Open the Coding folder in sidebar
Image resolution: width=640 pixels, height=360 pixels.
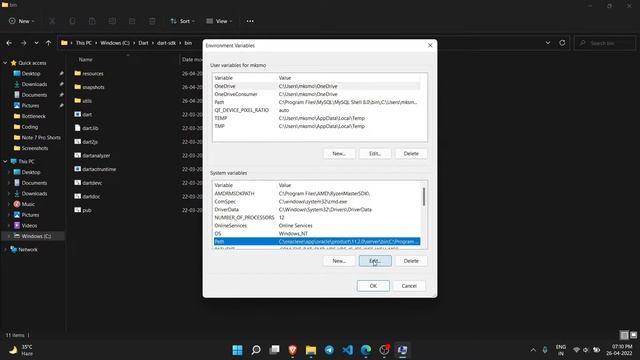[x=29, y=127]
